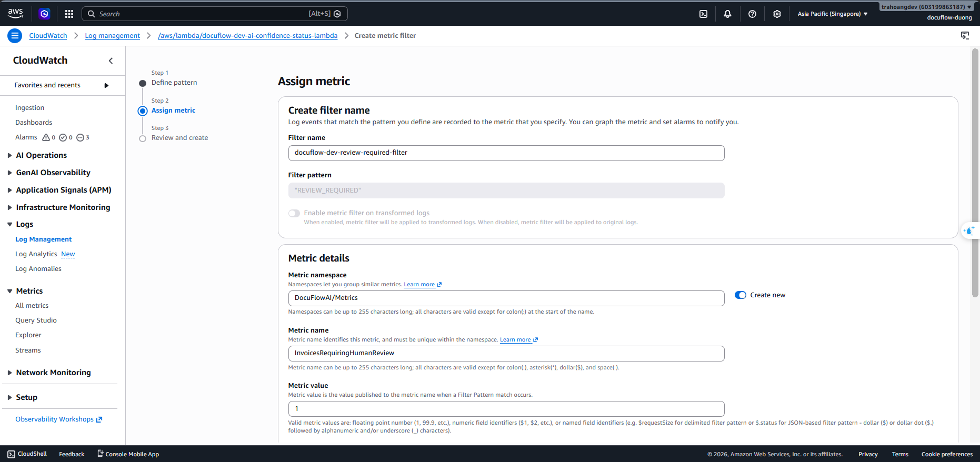This screenshot has height=462, width=980.
Task: Open Log Management in the sidebar
Action: [43, 239]
